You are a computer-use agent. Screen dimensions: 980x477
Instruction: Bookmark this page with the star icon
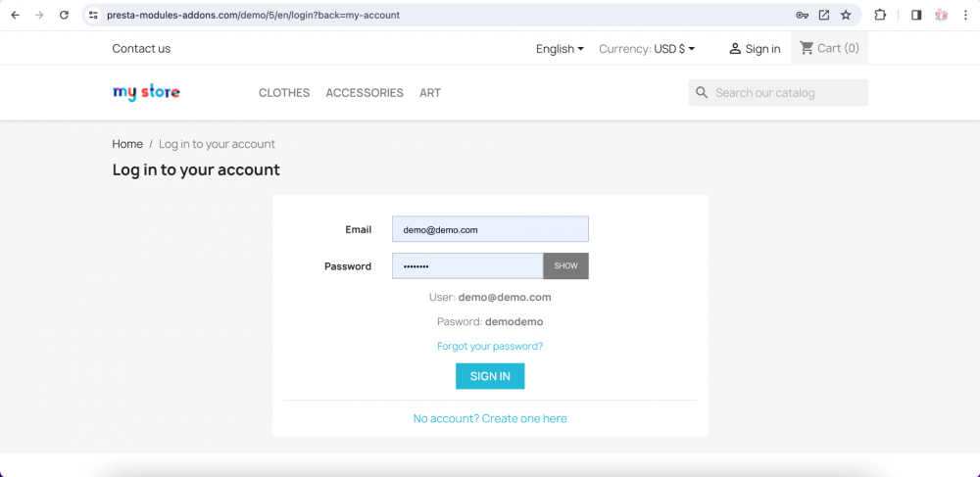pos(846,15)
